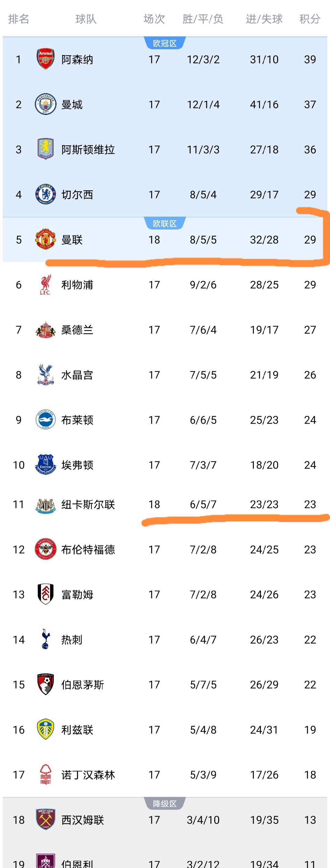The width and height of the screenshot is (330, 868).
Task: Click the Arsenal club crest
Action: click(46, 59)
